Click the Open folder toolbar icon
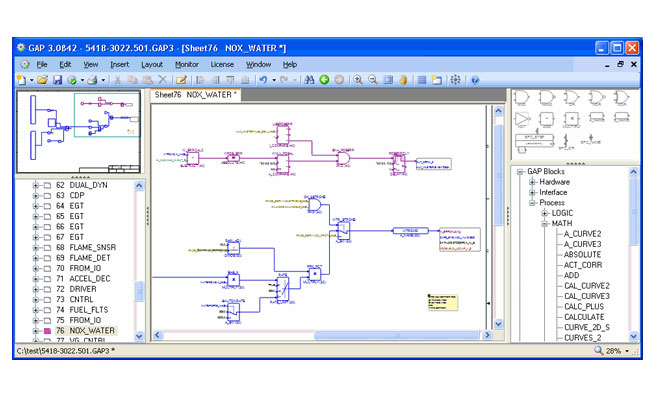Image resolution: width=655 pixels, height=397 pixels. pyautogui.click(x=42, y=80)
